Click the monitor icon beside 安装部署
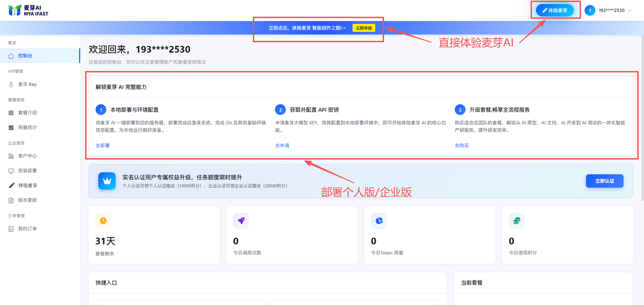This screenshot has height=305, width=644. pos(11,171)
